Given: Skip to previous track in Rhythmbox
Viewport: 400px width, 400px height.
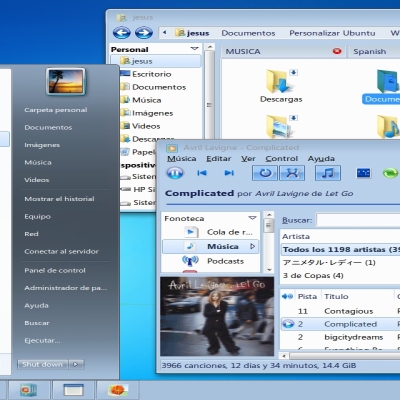Looking at the screenshot, I should 202,173.
